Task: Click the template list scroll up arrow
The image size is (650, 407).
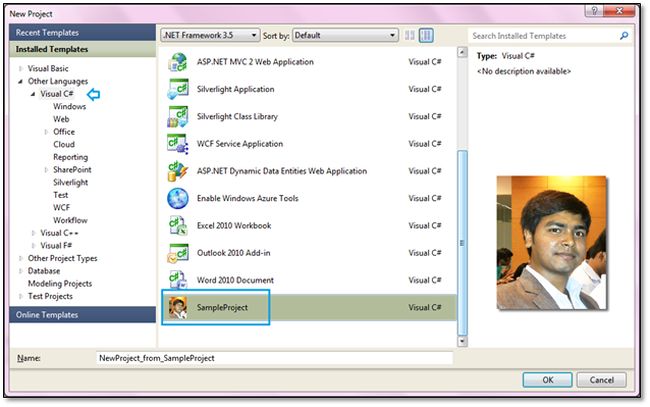Action: 462,53
